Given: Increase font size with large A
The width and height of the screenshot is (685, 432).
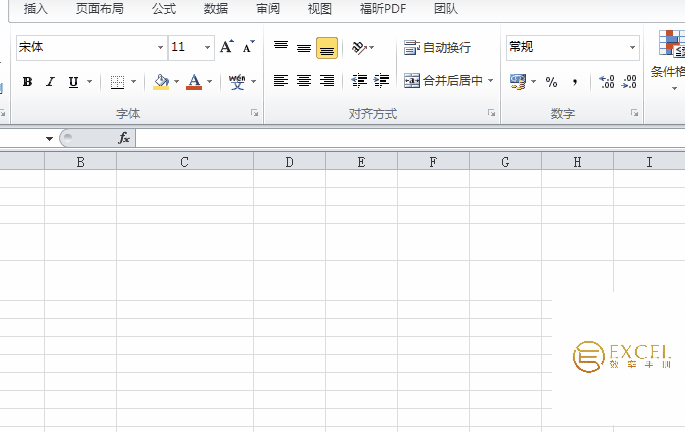Looking at the screenshot, I should click(x=226, y=47).
